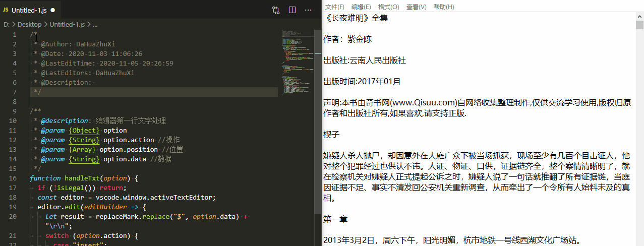
Task: Click the function handleTxt(option) line
Action: click(x=84, y=178)
